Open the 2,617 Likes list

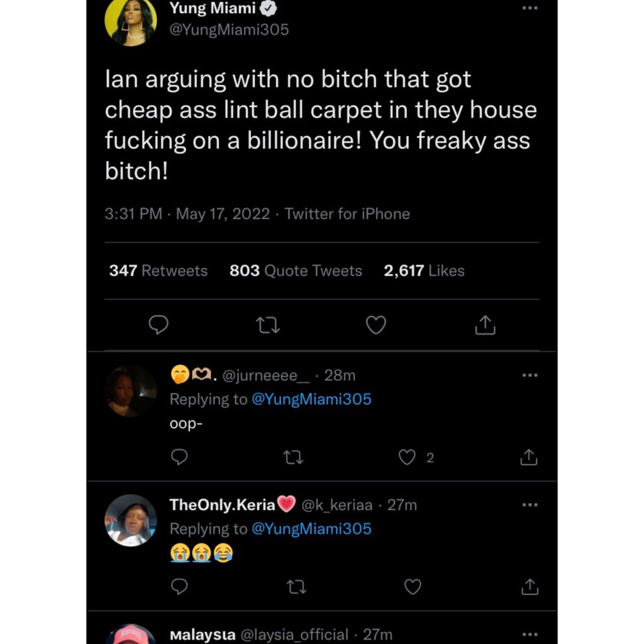[424, 270]
